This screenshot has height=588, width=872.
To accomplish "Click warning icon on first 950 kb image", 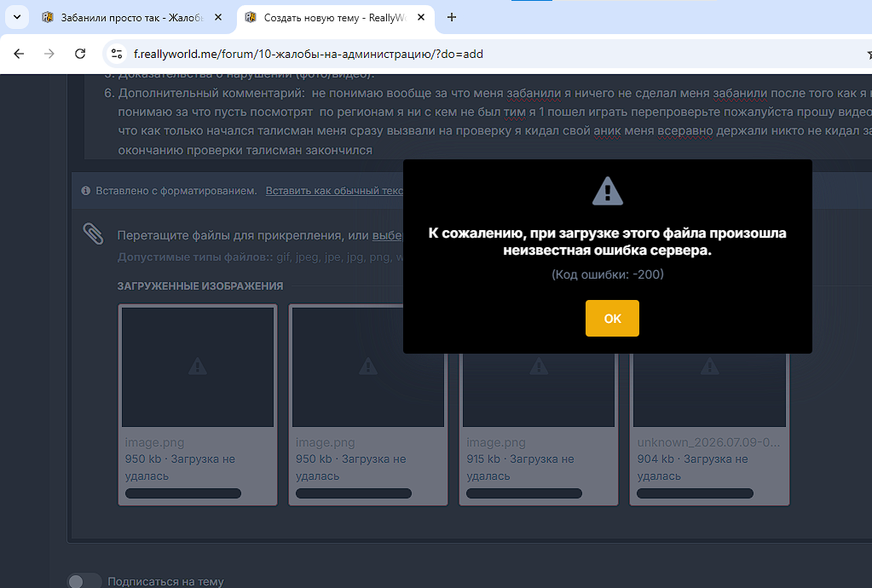I will pyautogui.click(x=198, y=366).
